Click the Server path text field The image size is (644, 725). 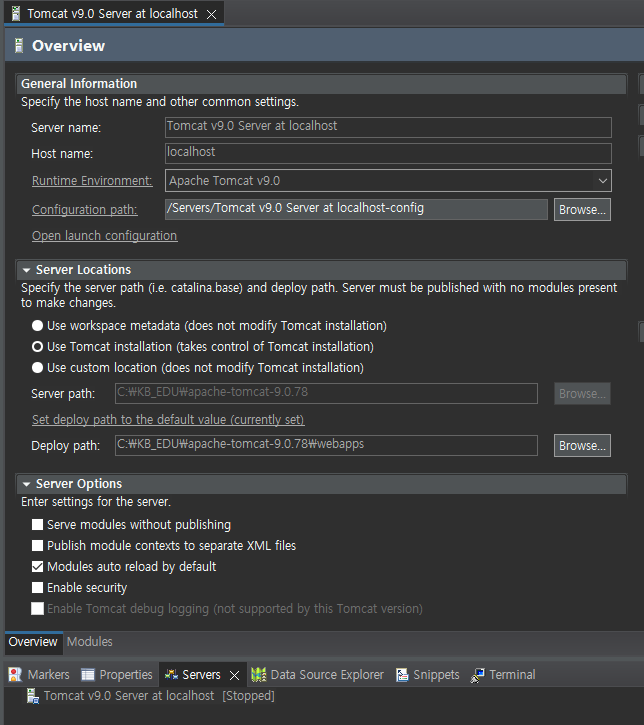[326, 393]
